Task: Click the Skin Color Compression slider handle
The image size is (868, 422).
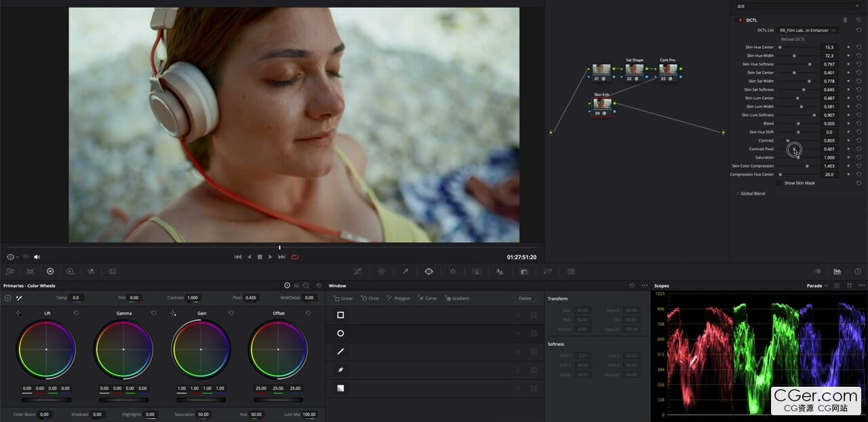Action: pyautogui.click(x=806, y=166)
